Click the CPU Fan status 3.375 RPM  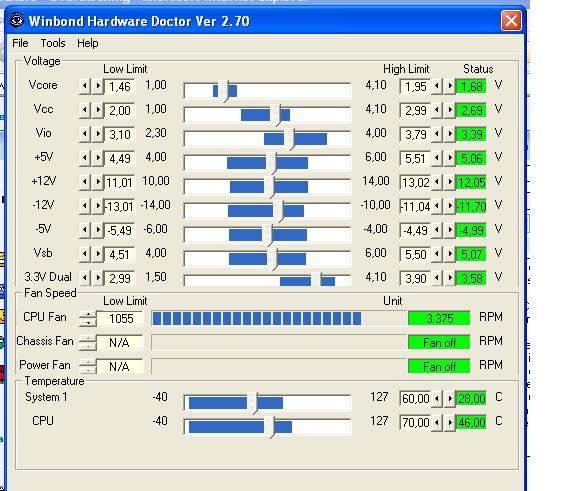[x=439, y=318]
